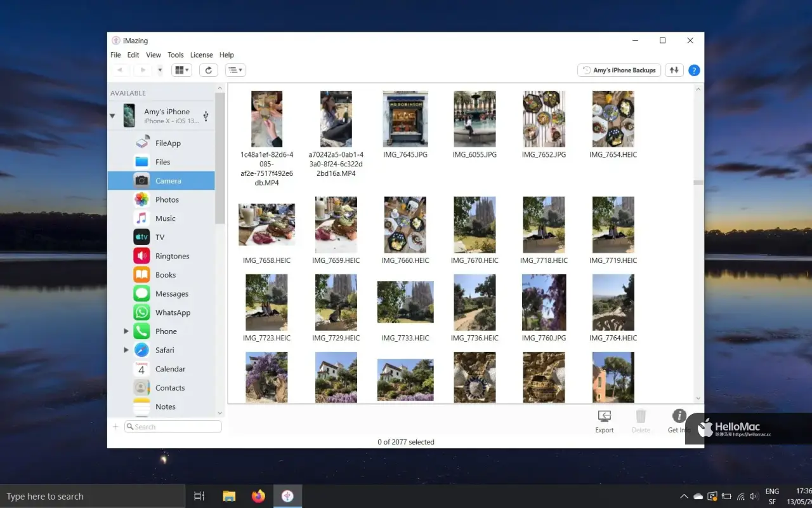The image size is (812, 508).
Task: Click the Get Info icon
Action: [x=679, y=417]
